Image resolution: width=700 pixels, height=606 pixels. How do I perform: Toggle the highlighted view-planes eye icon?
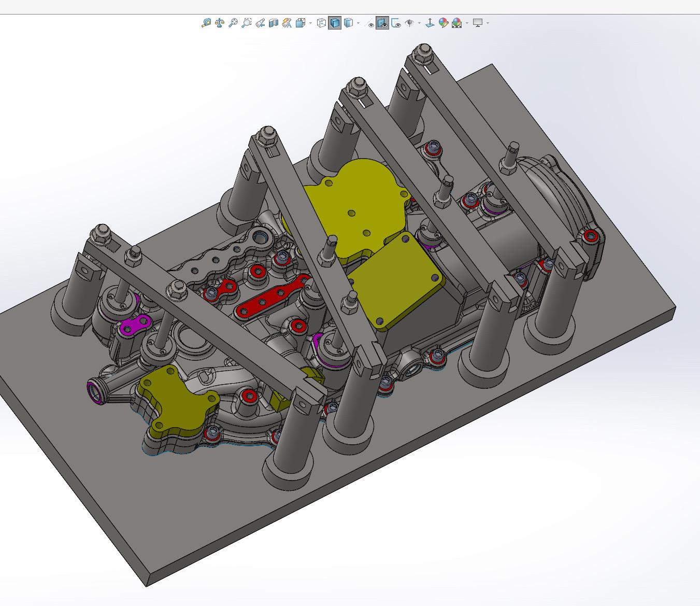pos(382,23)
